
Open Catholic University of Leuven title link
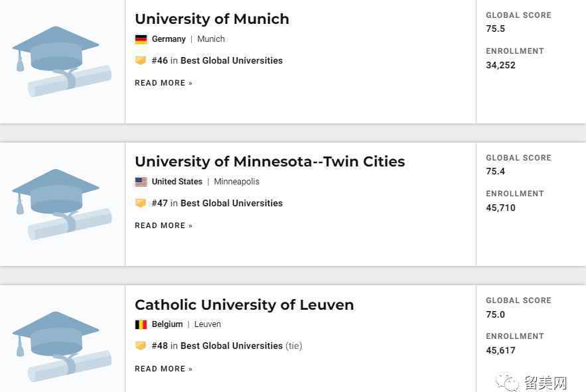point(244,304)
